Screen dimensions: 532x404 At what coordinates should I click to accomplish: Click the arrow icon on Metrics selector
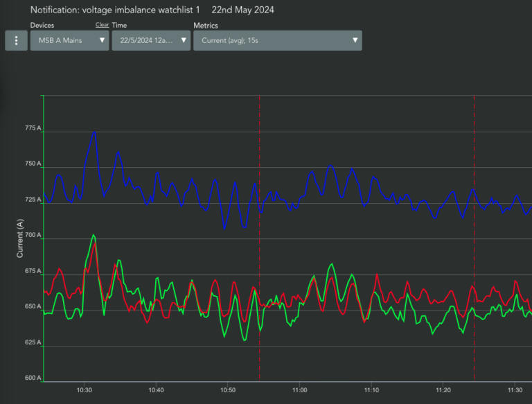pos(355,40)
